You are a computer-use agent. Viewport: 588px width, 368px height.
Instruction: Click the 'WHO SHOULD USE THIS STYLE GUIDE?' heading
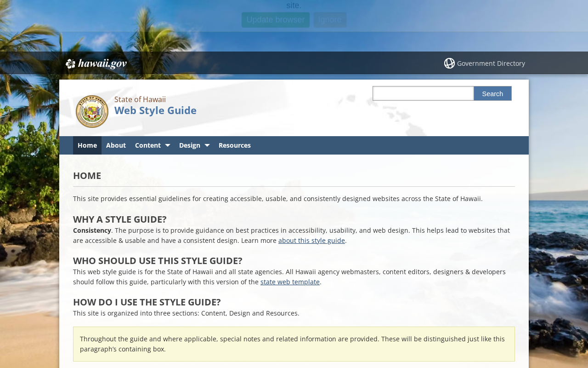coord(158,261)
